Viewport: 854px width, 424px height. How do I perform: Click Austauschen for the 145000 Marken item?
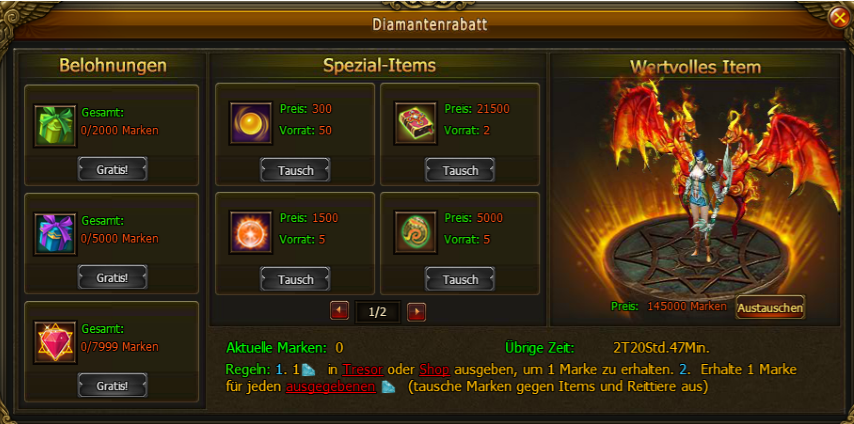tap(770, 307)
